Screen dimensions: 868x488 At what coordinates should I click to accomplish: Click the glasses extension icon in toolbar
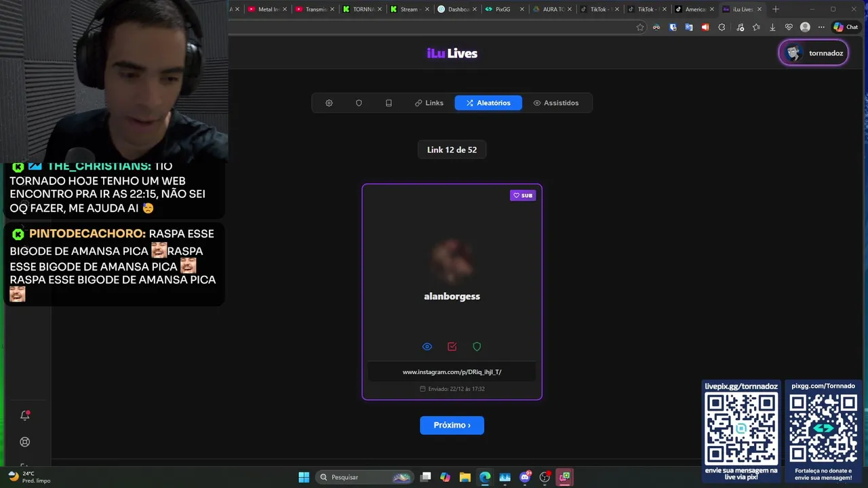coord(656,27)
